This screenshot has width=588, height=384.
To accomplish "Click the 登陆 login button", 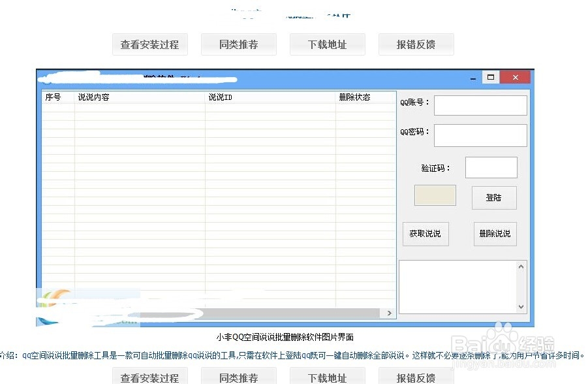I will pyautogui.click(x=494, y=198).
